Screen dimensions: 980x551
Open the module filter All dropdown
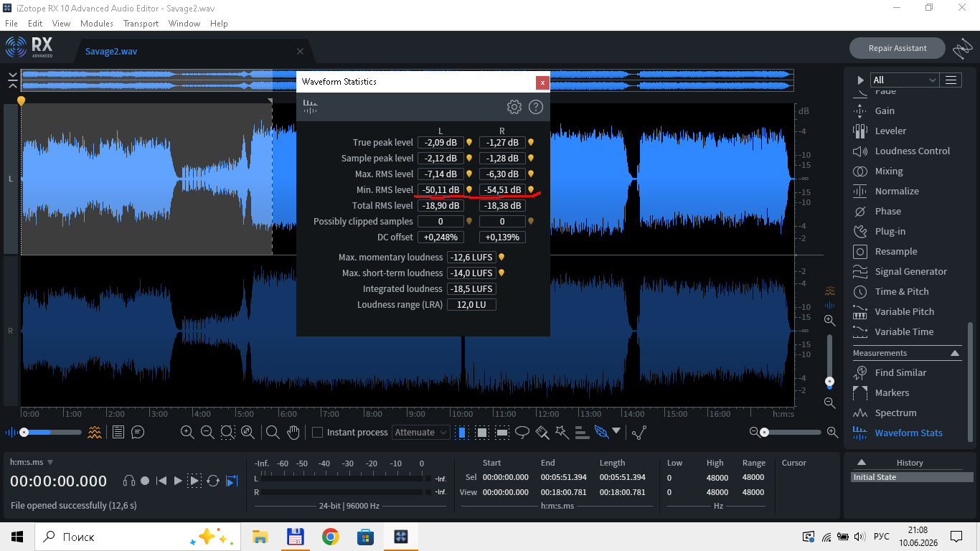[x=904, y=80]
